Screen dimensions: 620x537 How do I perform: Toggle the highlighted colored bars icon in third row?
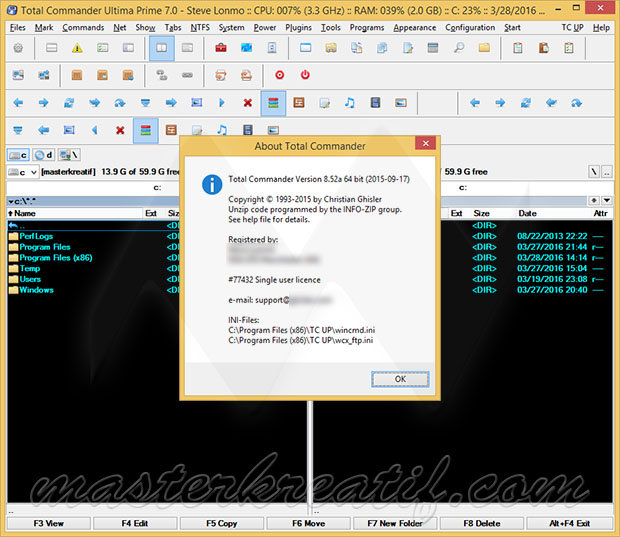(273, 103)
